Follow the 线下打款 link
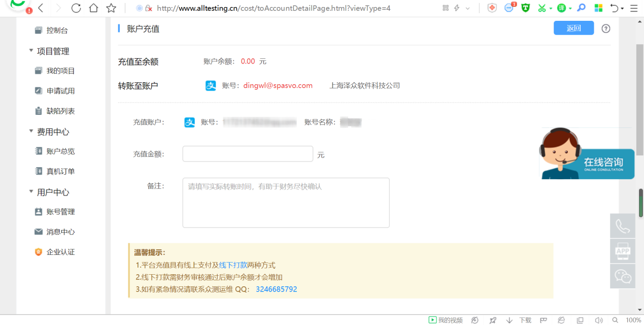This screenshot has height=325, width=644. coord(233,265)
